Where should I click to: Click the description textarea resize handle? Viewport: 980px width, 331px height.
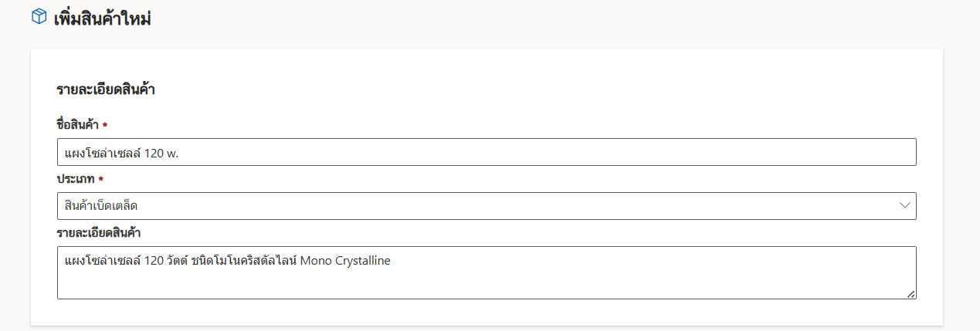click(x=911, y=294)
